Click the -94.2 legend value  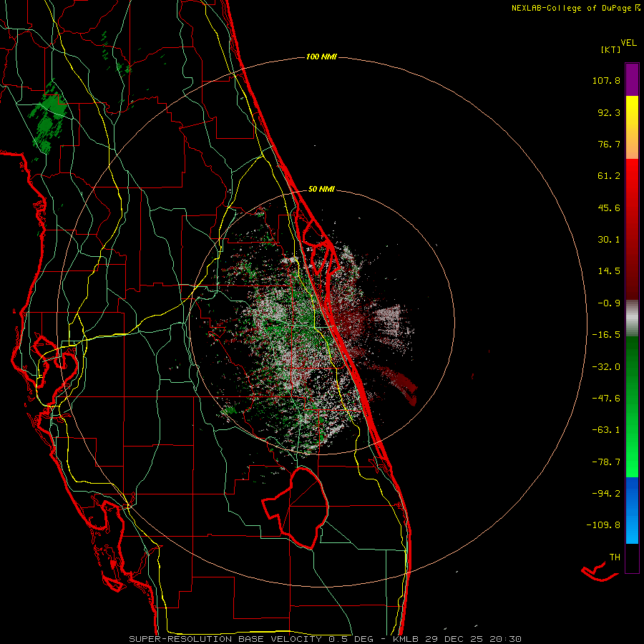(x=606, y=493)
